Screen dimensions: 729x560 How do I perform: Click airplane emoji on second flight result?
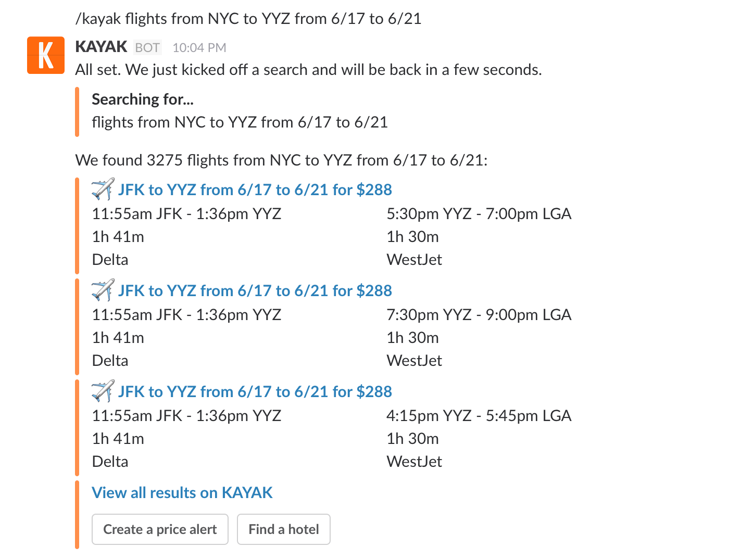pyautogui.click(x=103, y=290)
